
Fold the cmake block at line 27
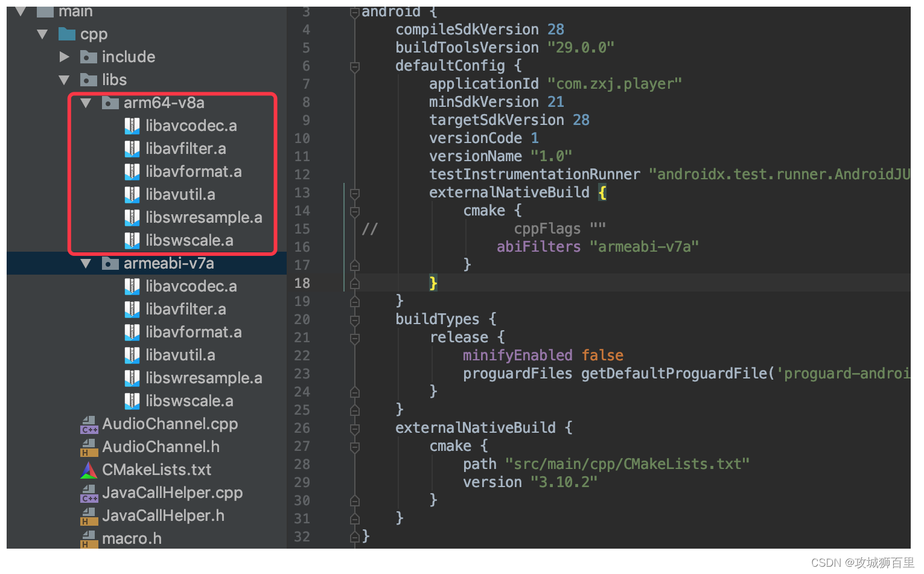[355, 447]
